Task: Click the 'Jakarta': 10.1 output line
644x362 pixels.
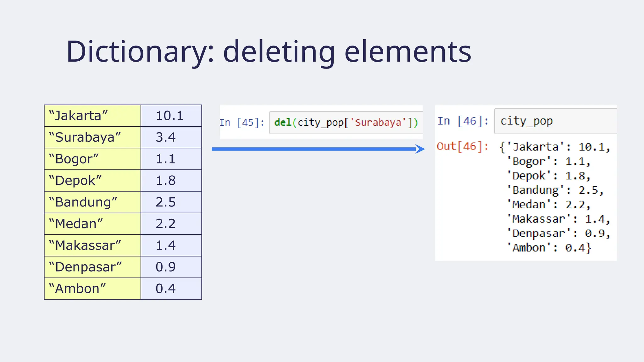Action: (x=555, y=147)
